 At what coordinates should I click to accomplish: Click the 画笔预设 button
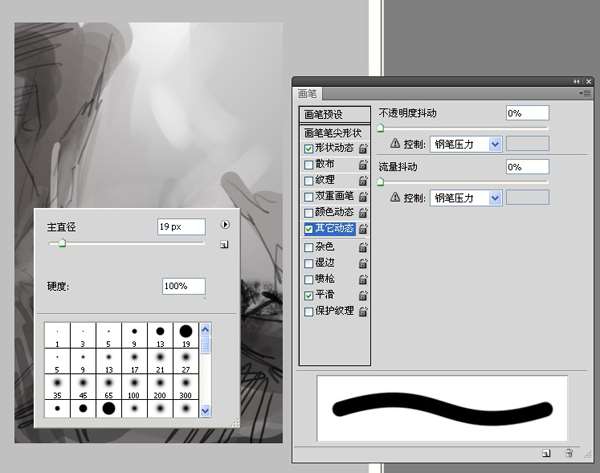click(x=329, y=114)
